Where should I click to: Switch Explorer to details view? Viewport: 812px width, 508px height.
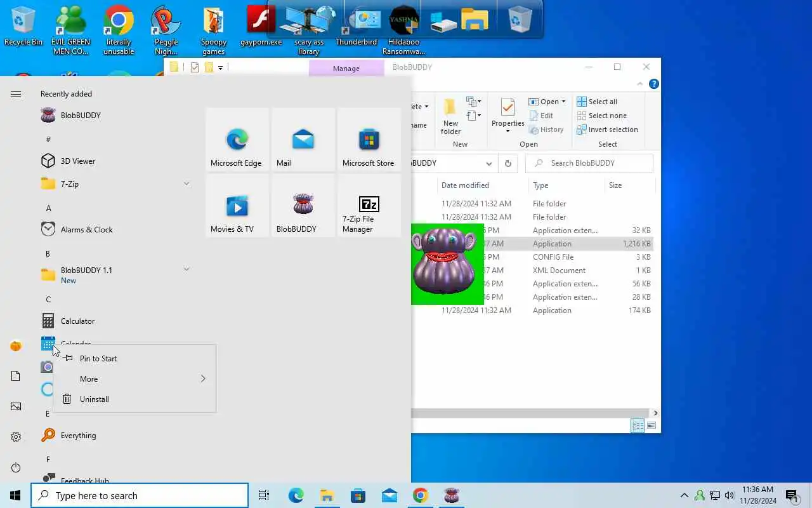[x=638, y=425]
